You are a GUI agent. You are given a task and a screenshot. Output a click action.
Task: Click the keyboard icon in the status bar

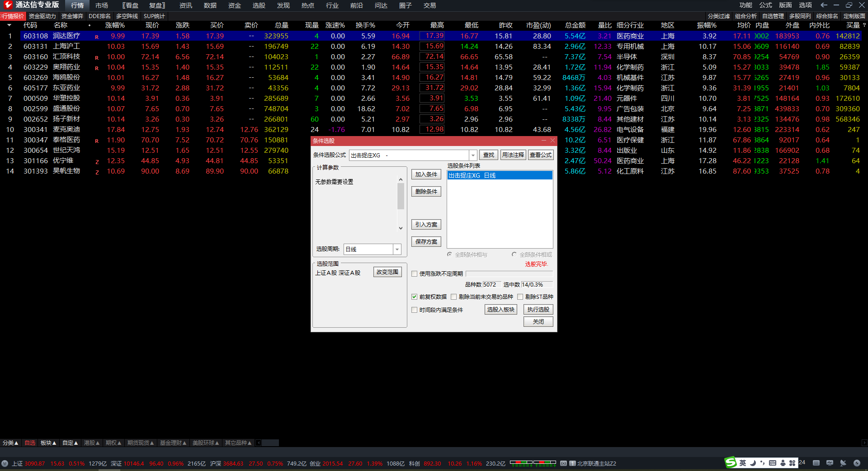tap(816, 463)
